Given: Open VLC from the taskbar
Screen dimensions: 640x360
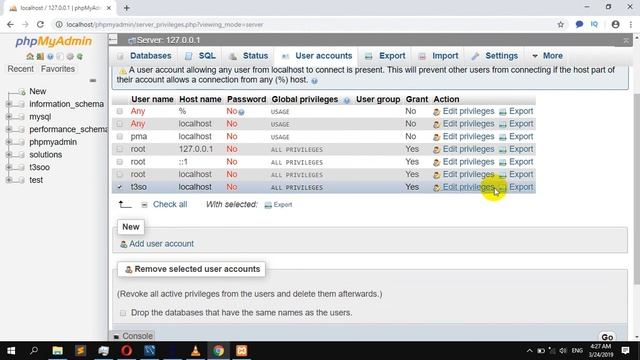Looking at the screenshot, I should tap(196, 351).
